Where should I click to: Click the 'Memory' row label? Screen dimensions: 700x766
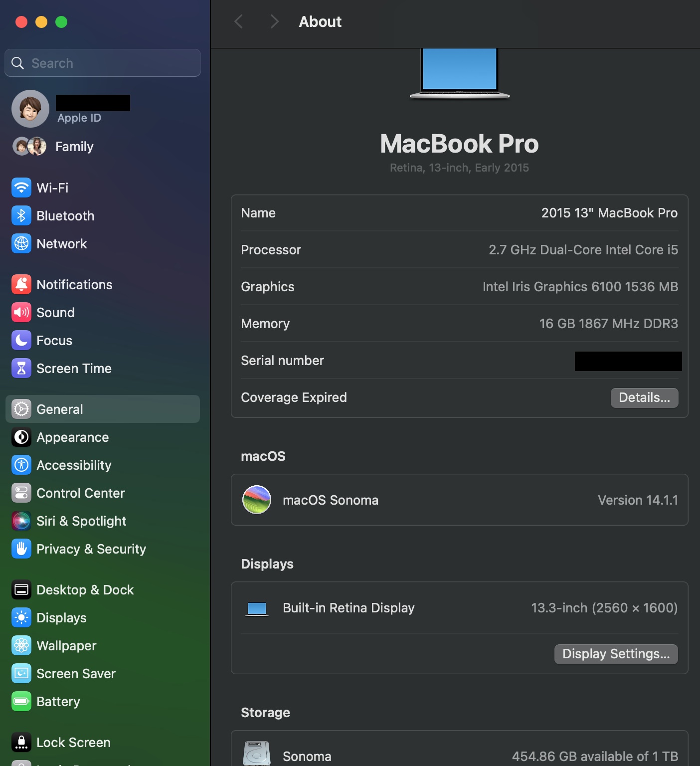(x=265, y=324)
